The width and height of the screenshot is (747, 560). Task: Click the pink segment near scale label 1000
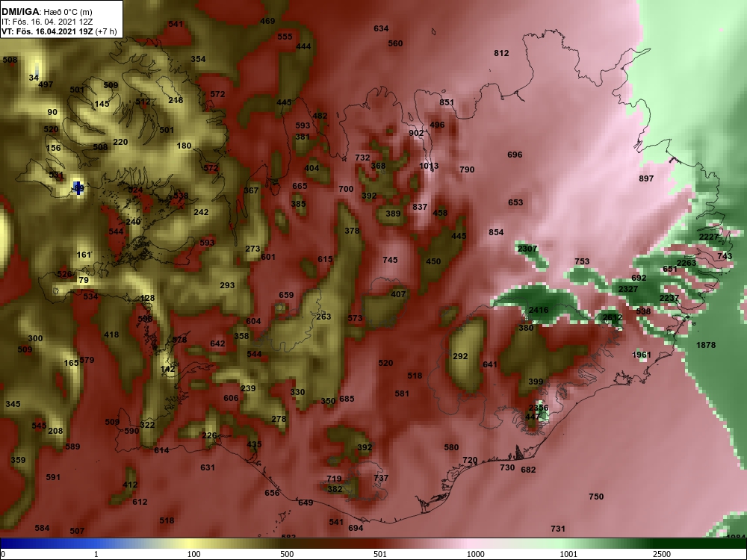pos(471,544)
